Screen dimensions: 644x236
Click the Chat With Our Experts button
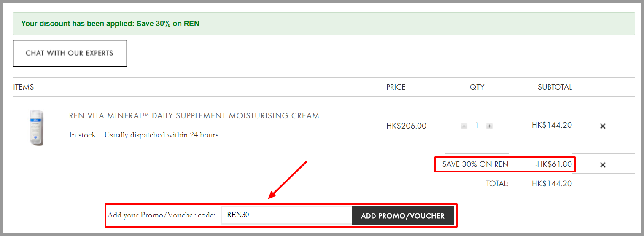70,53
